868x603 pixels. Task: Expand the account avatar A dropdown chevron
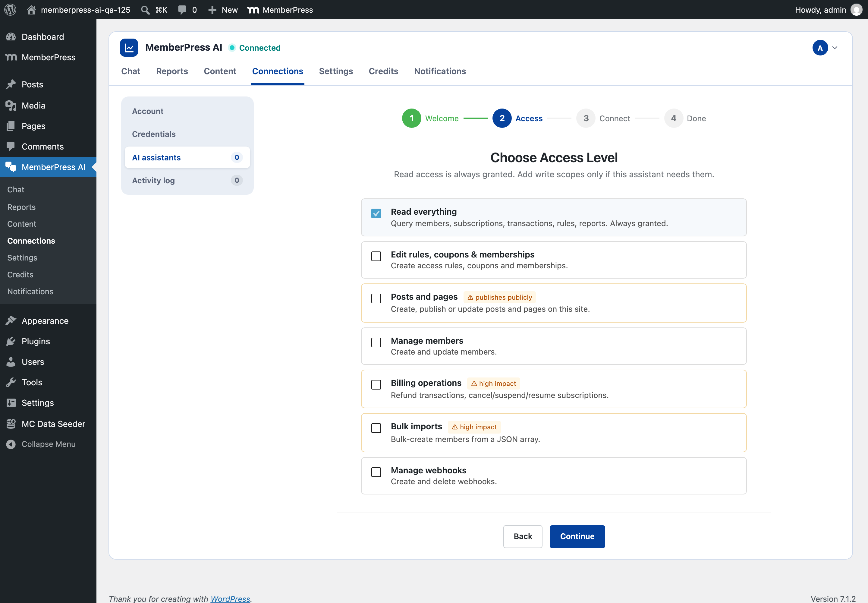(x=835, y=48)
